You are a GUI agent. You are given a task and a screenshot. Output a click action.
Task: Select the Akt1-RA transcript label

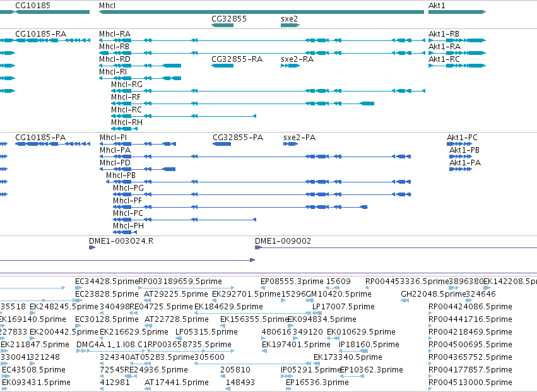point(444,46)
